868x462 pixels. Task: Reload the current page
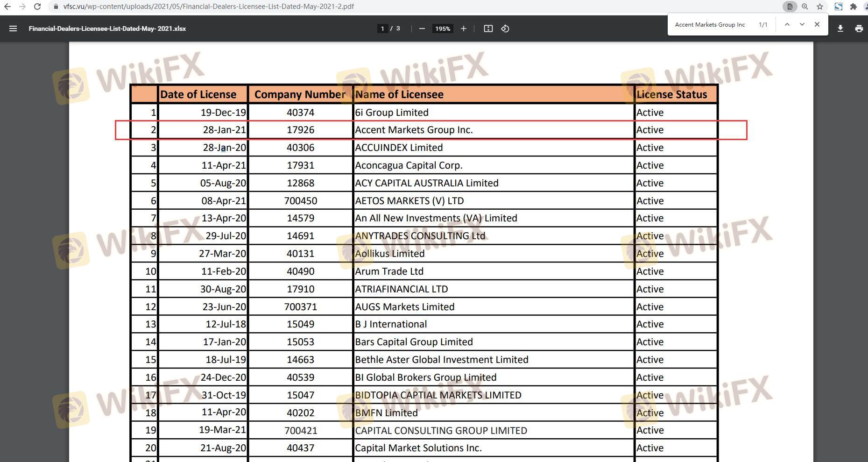[37, 7]
